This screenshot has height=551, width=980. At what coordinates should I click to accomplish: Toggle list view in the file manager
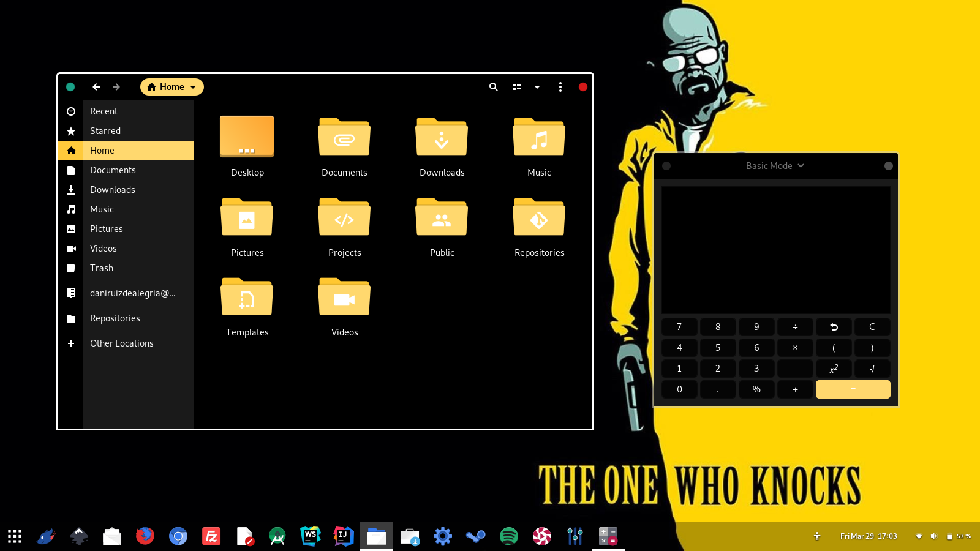pos(517,87)
